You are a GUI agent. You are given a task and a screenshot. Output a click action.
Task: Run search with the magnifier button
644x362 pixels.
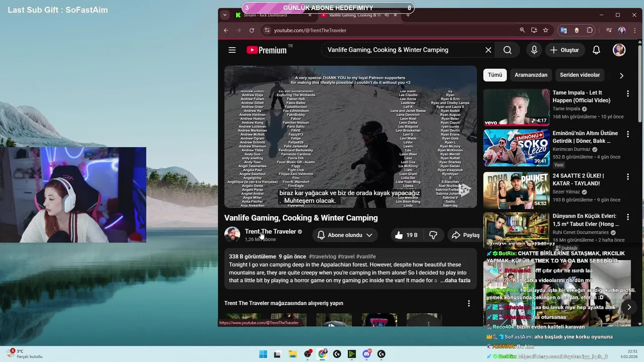pyautogui.click(x=507, y=50)
